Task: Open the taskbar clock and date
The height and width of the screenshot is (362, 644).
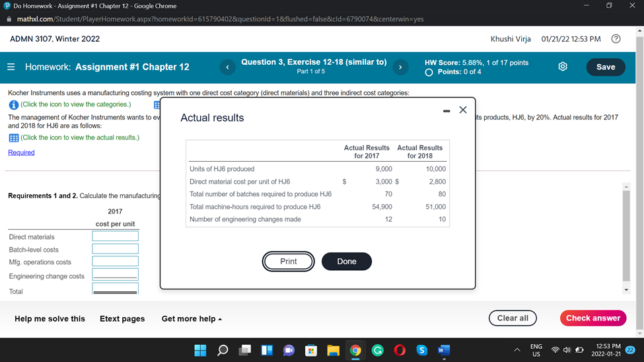Action: coord(606,350)
